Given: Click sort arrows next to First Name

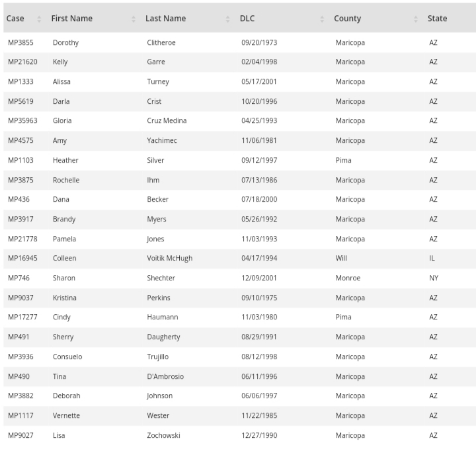Looking at the screenshot, I should pyautogui.click(x=134, y=19).
